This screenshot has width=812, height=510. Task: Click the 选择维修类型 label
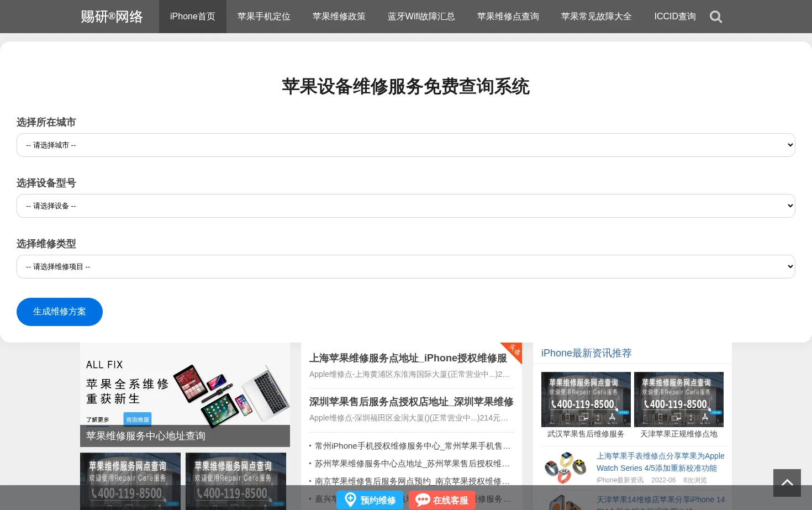pos(46,244)
